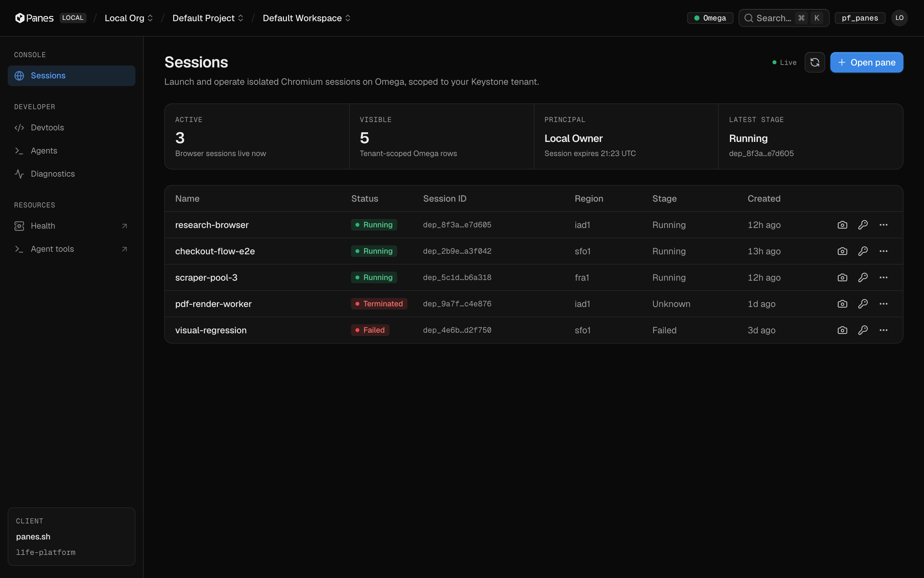Click the Failed status badge
The image size is (924, 578).
tap(370, 330)
